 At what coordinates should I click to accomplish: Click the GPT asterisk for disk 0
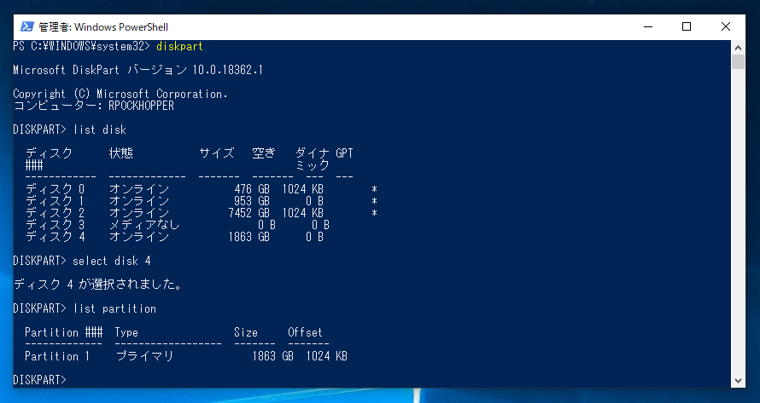click(374, 189)
